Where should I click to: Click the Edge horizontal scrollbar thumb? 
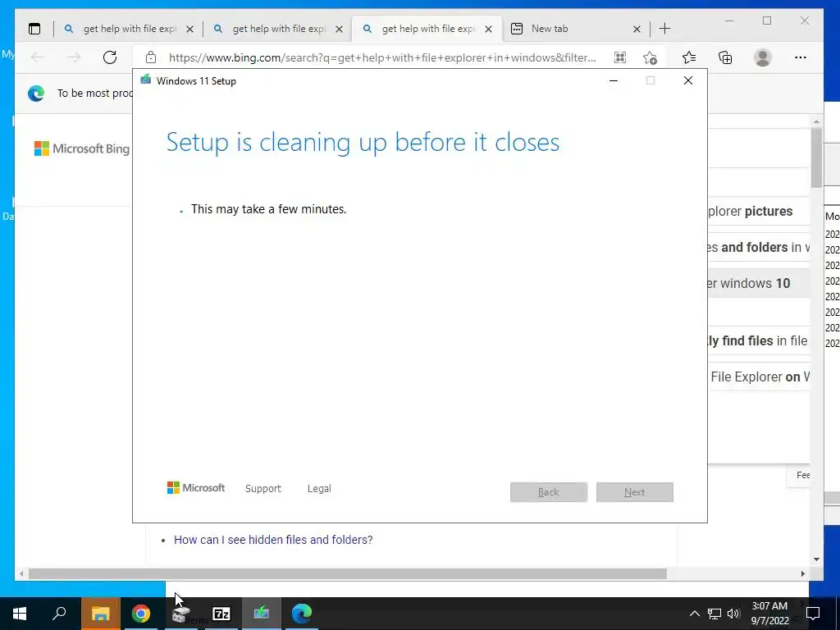(x=347, y=573)
